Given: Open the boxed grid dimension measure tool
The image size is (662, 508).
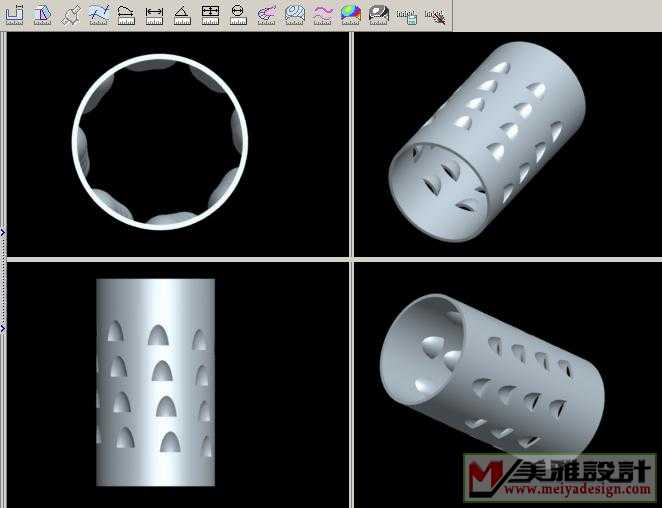Looking at the screenshot, I should (210, 15).
